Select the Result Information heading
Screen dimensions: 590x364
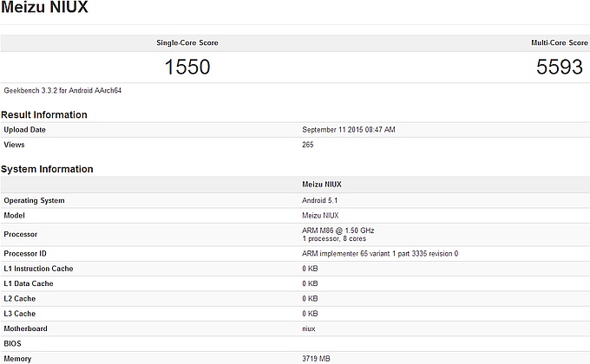44,114
